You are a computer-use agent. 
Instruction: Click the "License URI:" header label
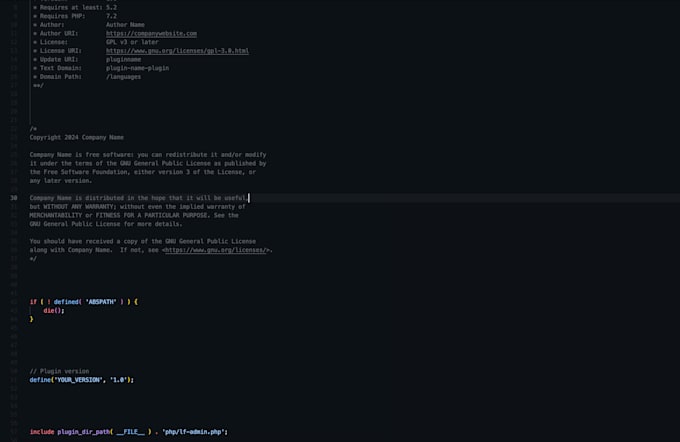coord(61,51)
